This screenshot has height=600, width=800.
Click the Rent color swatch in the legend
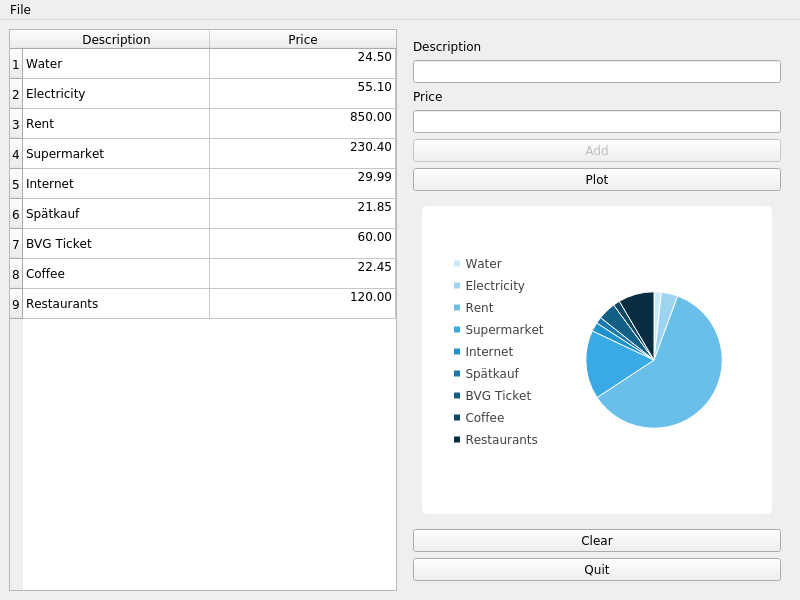coord(456,307)
